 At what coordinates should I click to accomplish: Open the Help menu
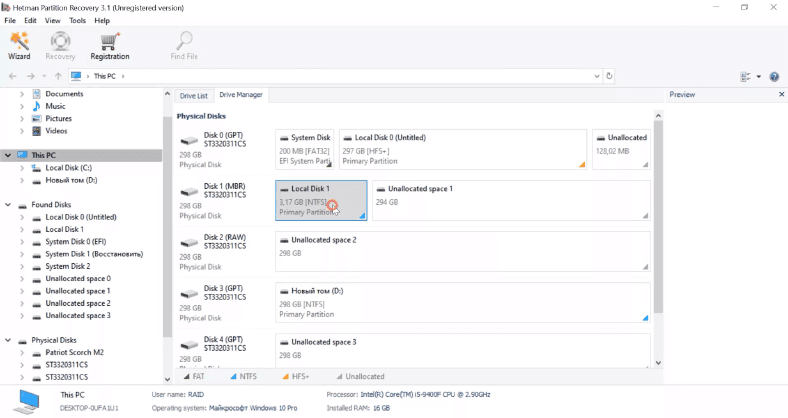(x=102, y=21)
